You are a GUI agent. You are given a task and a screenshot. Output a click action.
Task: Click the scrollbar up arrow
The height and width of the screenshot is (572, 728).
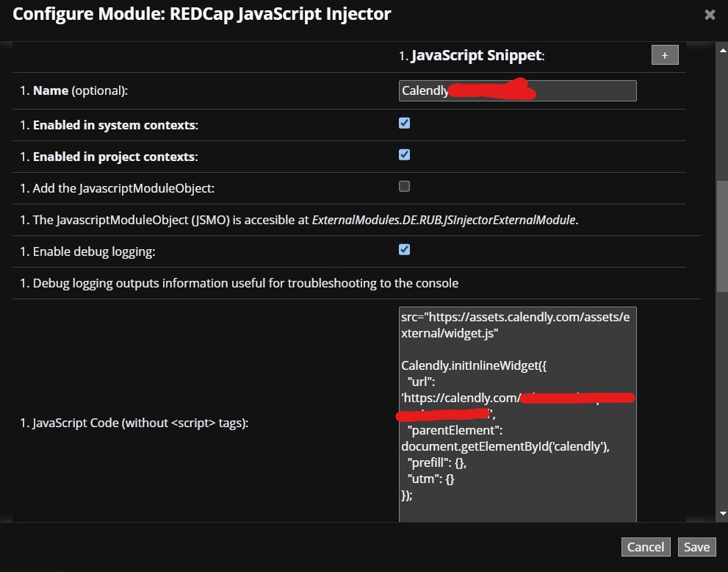click(x=722, y=50)
